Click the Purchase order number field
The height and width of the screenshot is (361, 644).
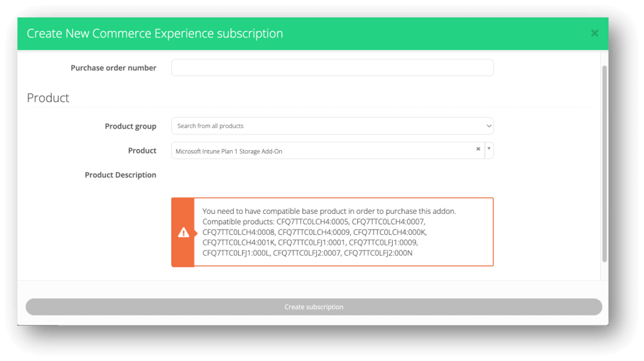coord(332,68)
